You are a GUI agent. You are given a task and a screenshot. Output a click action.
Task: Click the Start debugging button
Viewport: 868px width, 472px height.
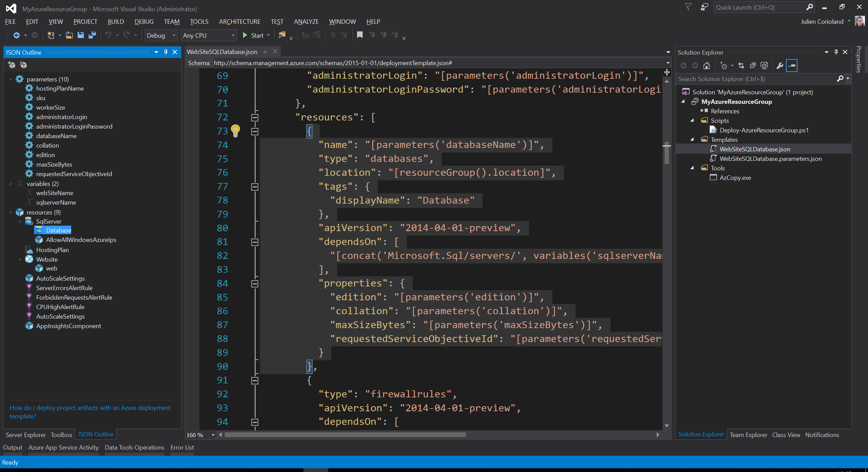(253, 35)
